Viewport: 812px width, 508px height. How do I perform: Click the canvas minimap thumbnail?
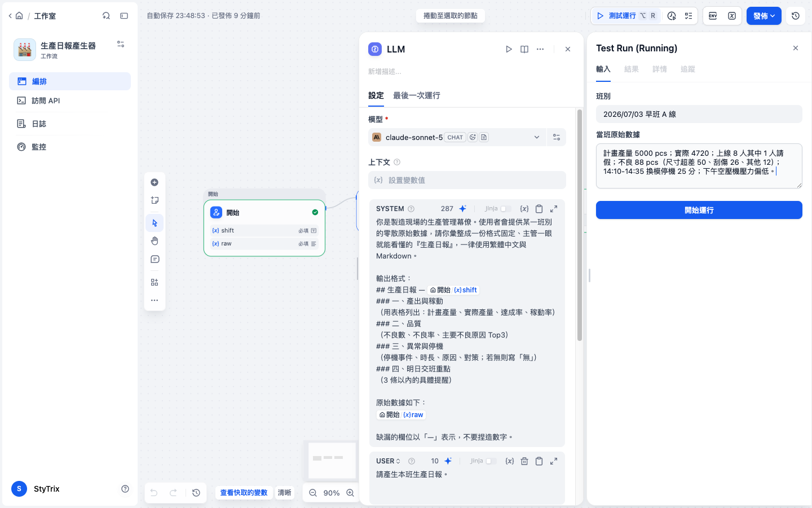[x=332, y=460]
